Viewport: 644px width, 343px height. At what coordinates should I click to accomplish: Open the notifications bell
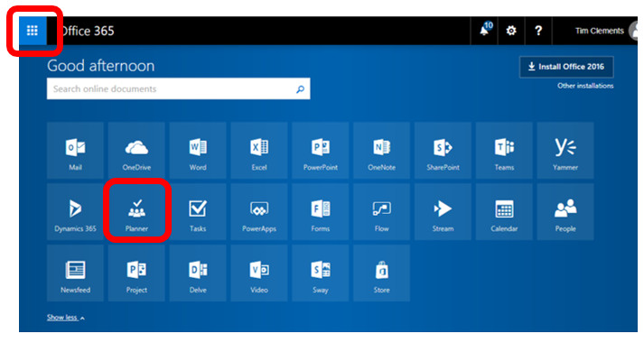(x=484, y=31)
